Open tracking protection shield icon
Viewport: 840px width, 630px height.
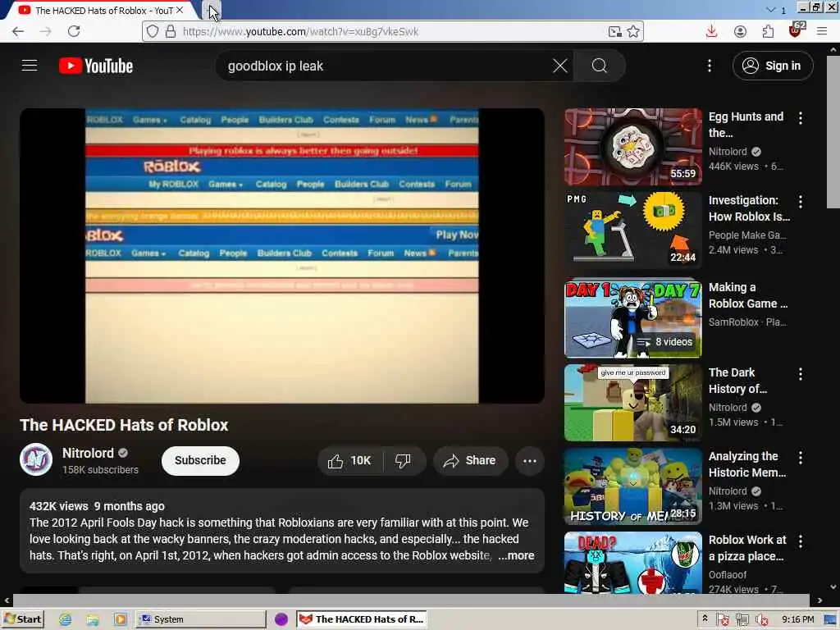click(x=153, y=32)
